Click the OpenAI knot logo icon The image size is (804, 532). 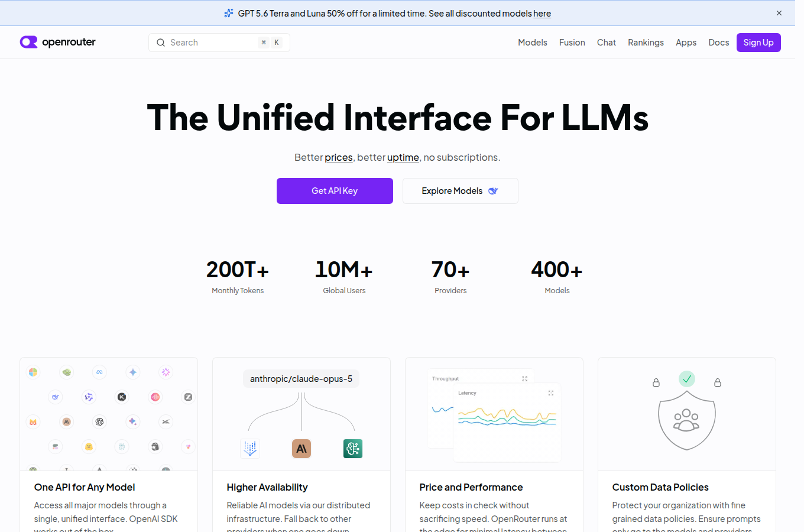coord(99,422)
